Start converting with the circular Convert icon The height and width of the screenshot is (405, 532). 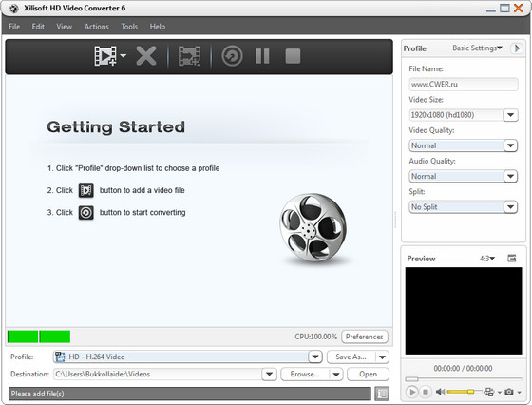(x=232, y=56)
